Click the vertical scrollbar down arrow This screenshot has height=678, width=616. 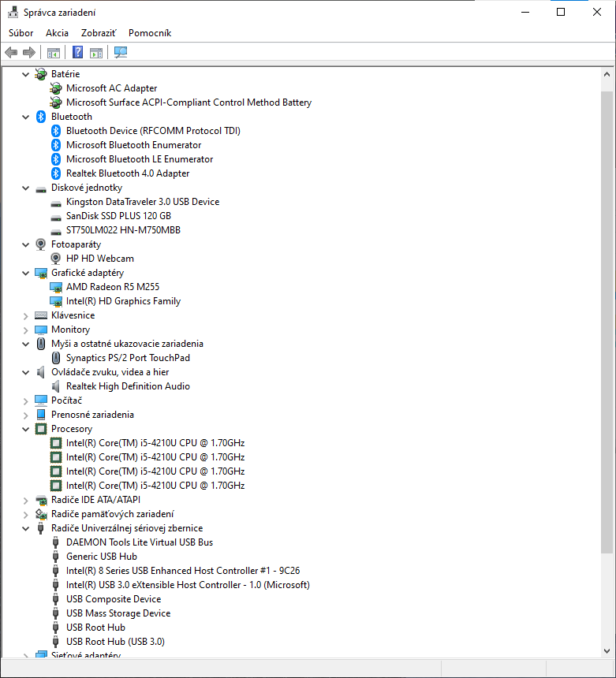coord(607,650)
